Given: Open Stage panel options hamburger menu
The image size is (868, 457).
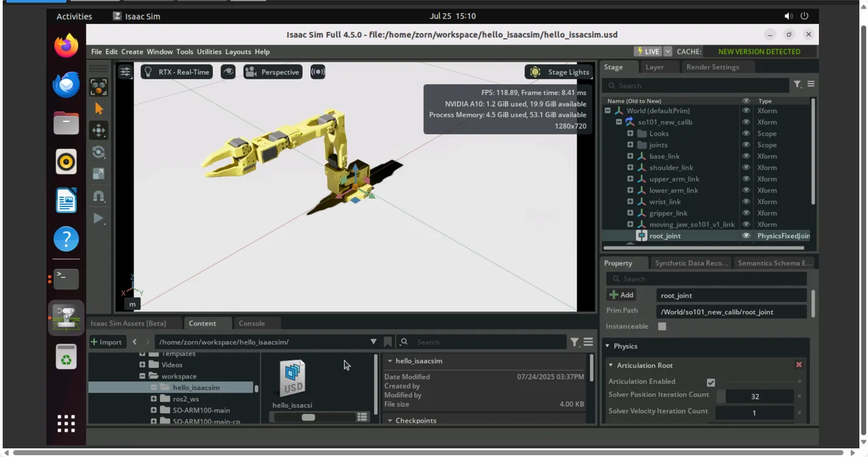Looking at the screenshot, I should tap(811, 84).
